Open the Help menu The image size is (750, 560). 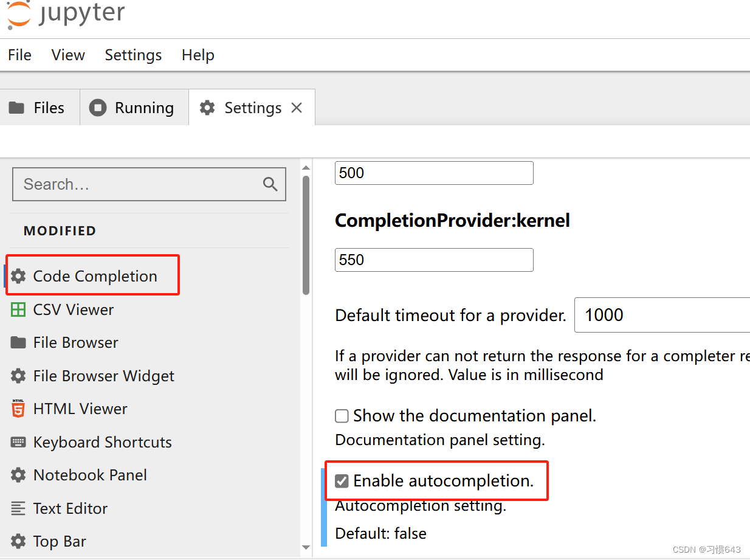coord(198,55)
